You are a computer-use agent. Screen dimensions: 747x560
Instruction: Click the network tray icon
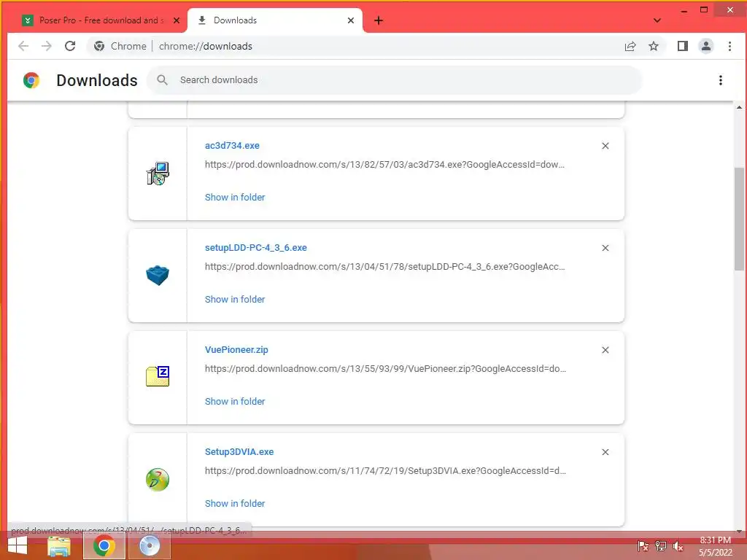[x=660, y=546]
